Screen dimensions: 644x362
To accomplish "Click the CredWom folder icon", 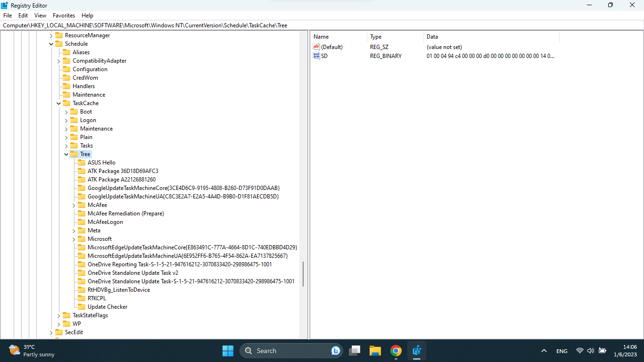I will point(66,78).
